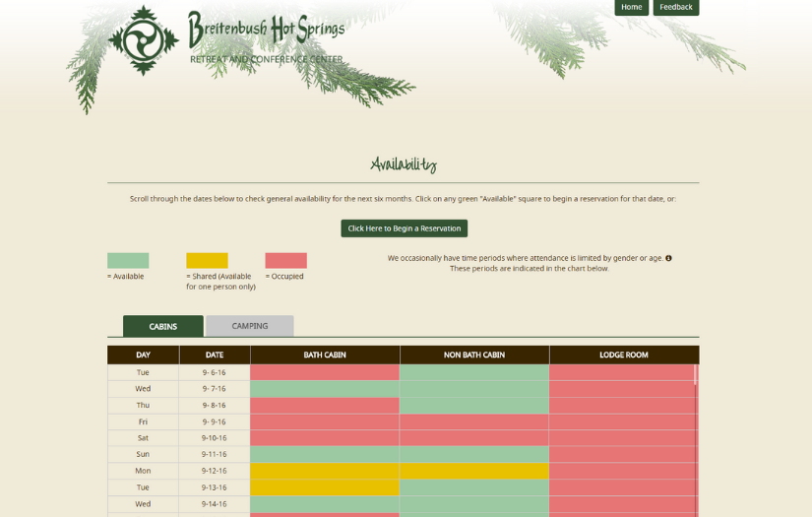
Task: Click the availability table scrollbar thumb
Action: click(696, 374)
